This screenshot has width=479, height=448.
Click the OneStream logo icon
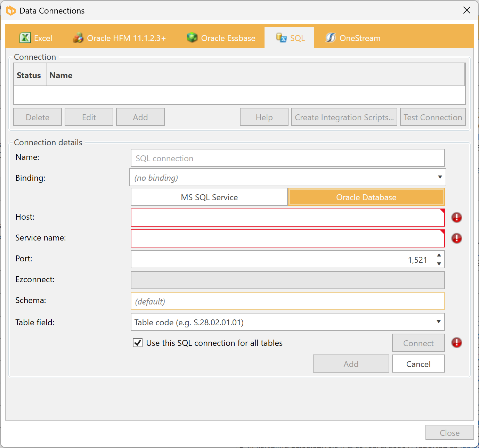tap(330, 38)
